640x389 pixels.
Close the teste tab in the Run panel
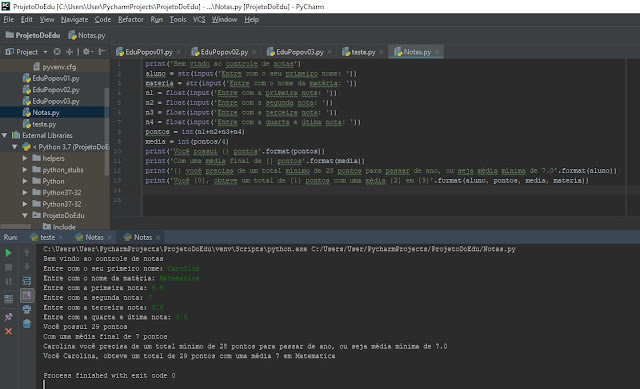click(61, 238)
